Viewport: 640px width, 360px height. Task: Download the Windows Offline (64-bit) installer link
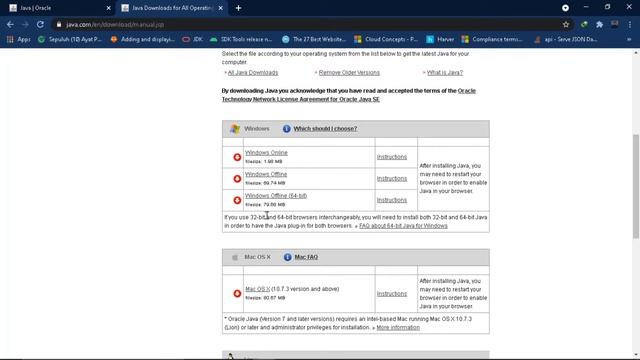tap(276, 196)
